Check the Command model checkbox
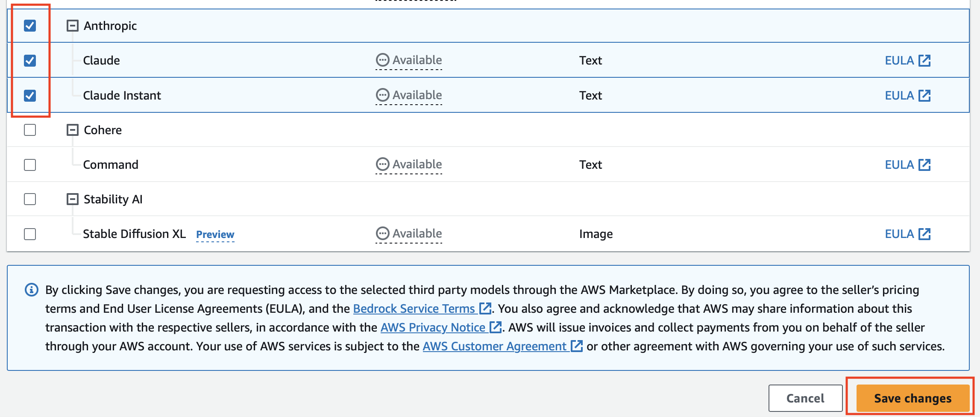 30,164
